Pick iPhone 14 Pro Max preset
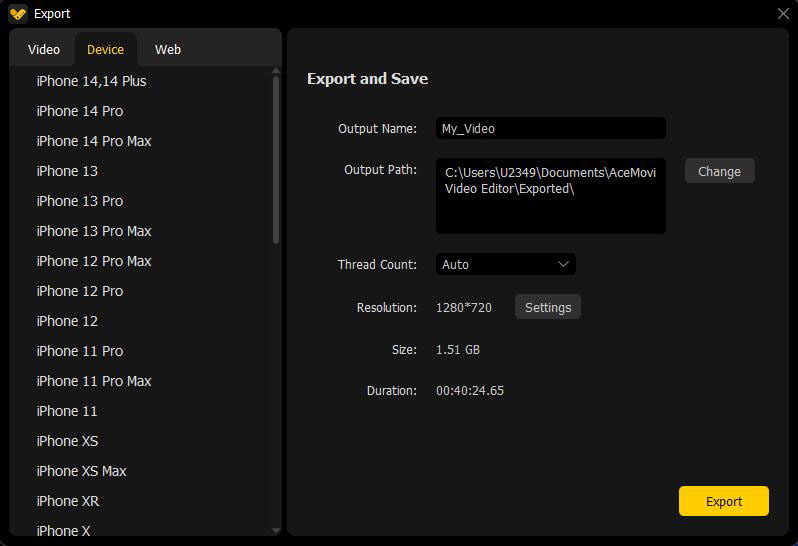The height and width of the screenshot is (546, 798). click(x=94, y=141)
